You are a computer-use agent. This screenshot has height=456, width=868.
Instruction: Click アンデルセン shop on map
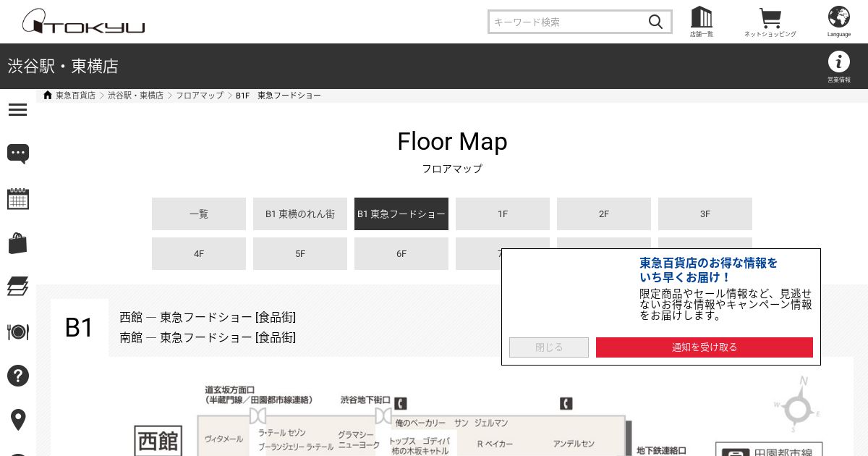574,444
